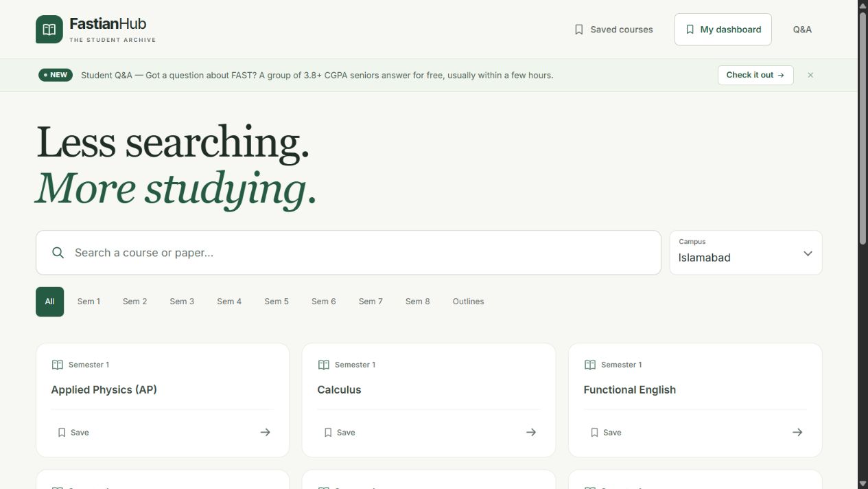The image size is (868, 489).
Task: Save the Calculus course
Action: (x=340, y=433)
